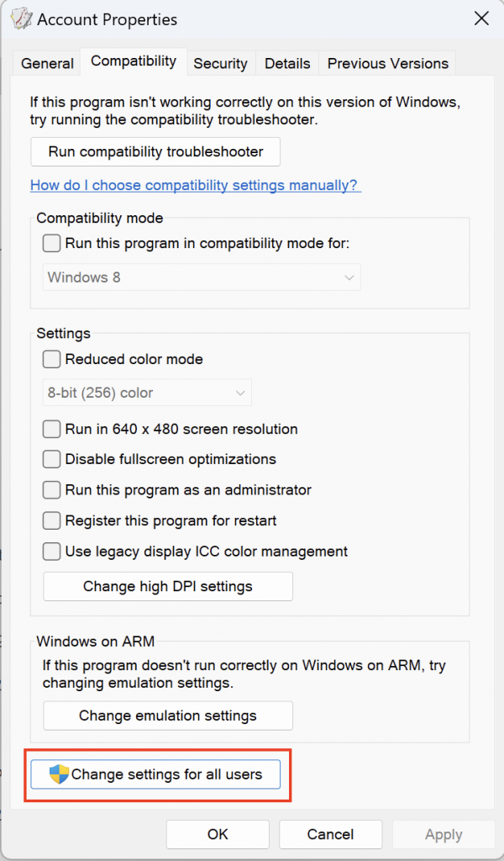The image size is (504, 861).
Task: Open the Security tab
Action: (x=220, y=64)
